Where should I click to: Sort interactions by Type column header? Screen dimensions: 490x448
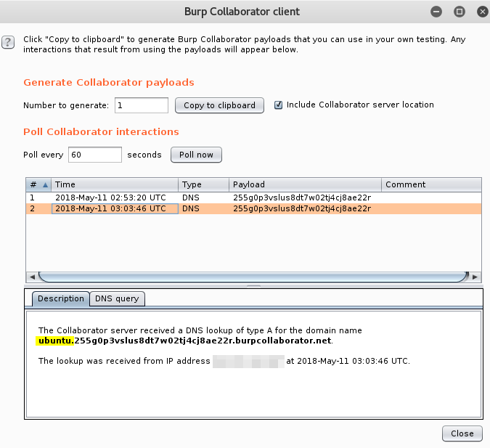[204, 184]
